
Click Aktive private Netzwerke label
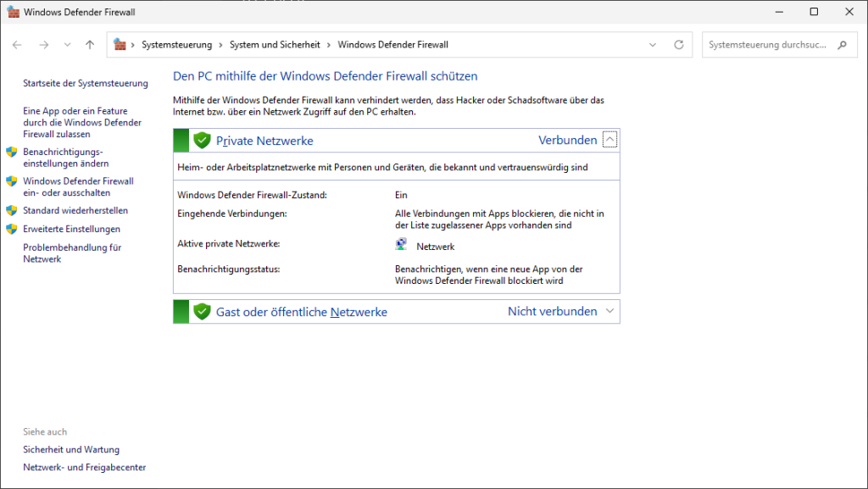(229, 243)
